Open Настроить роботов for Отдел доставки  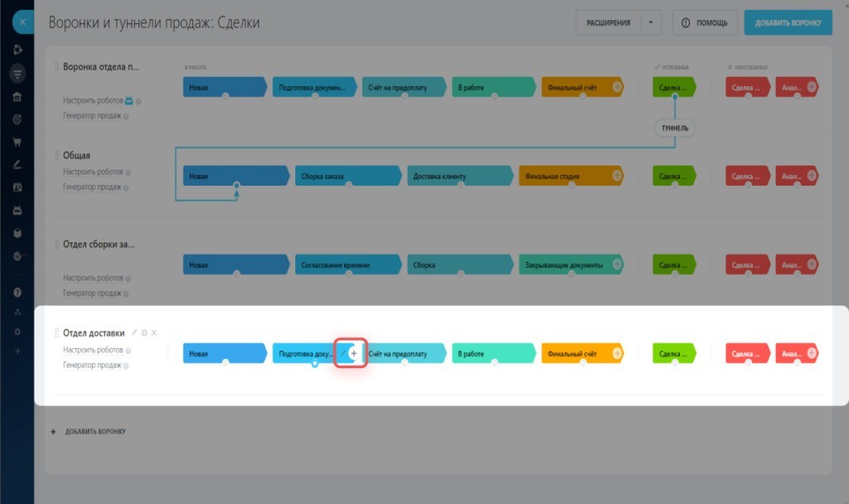click(93, 351)
